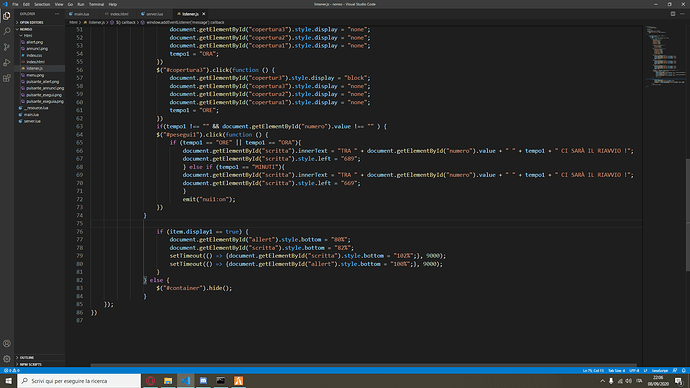This screenshot has width=690, height=388.
Task: Open network icon in system tray
Action: click(620, 381)
